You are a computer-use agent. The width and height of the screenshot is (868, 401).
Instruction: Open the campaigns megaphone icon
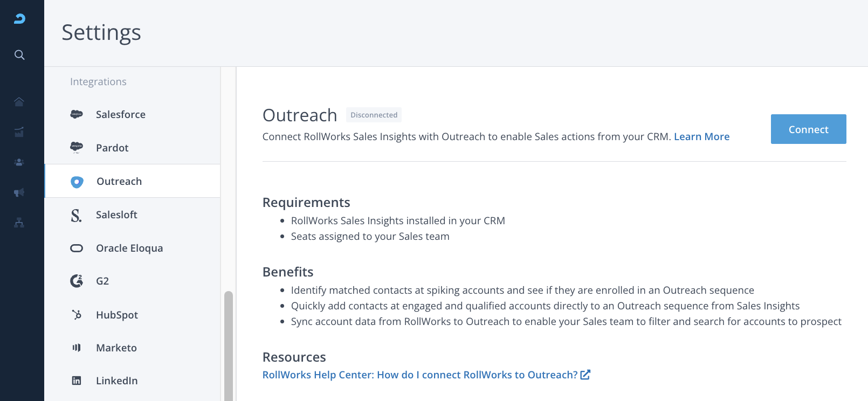(x=19, y=192)
